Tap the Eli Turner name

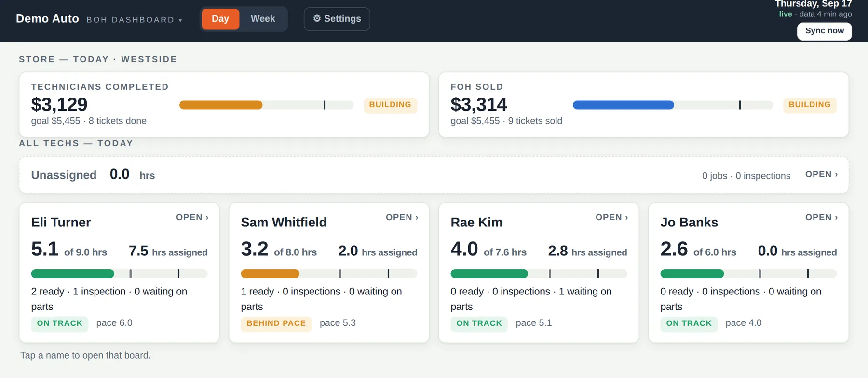[61, 222]
